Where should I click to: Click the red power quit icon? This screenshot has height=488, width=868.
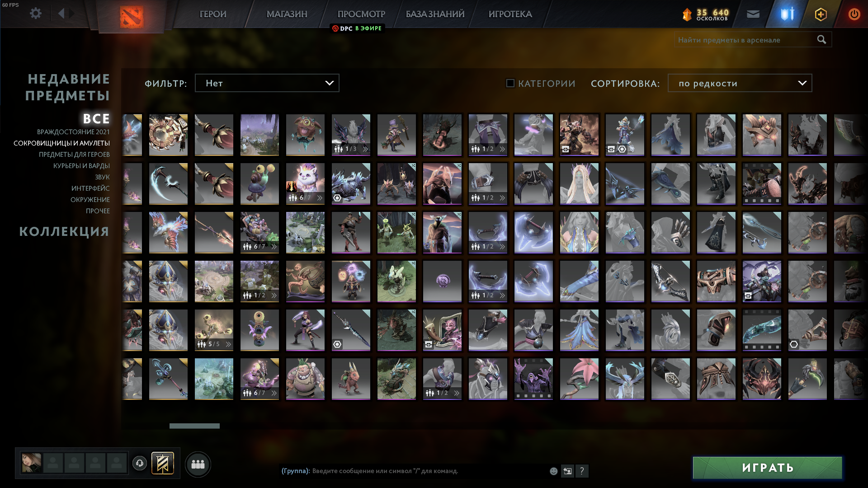click(854, 14)
